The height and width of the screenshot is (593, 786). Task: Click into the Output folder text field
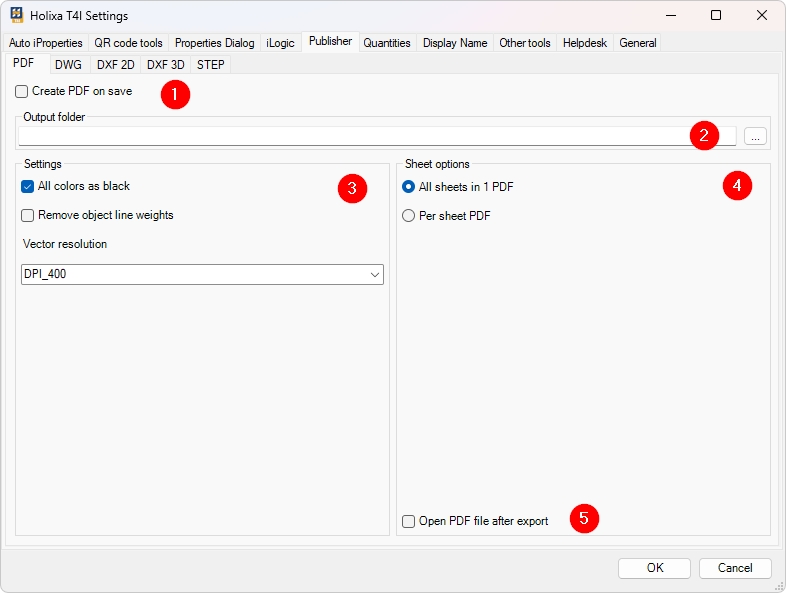coord(350,136)
